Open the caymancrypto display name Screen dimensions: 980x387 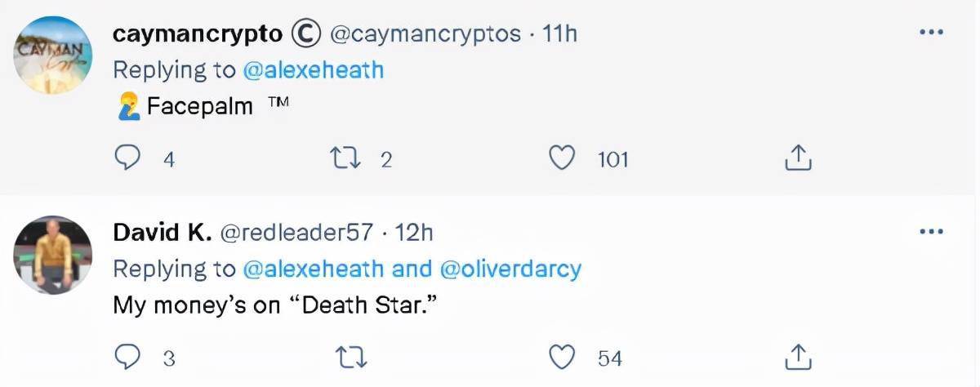click(x=198, y=33)
